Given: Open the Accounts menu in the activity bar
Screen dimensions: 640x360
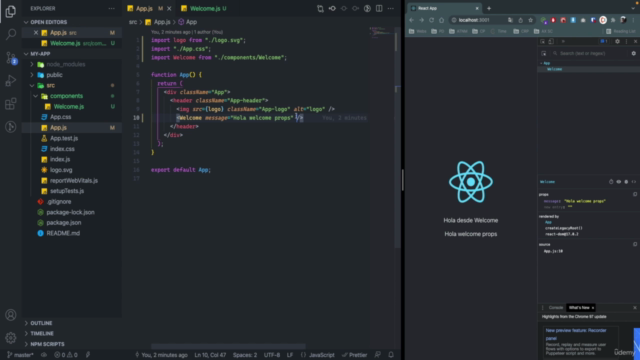Looking at the screenshot, I should click(11, 315).
